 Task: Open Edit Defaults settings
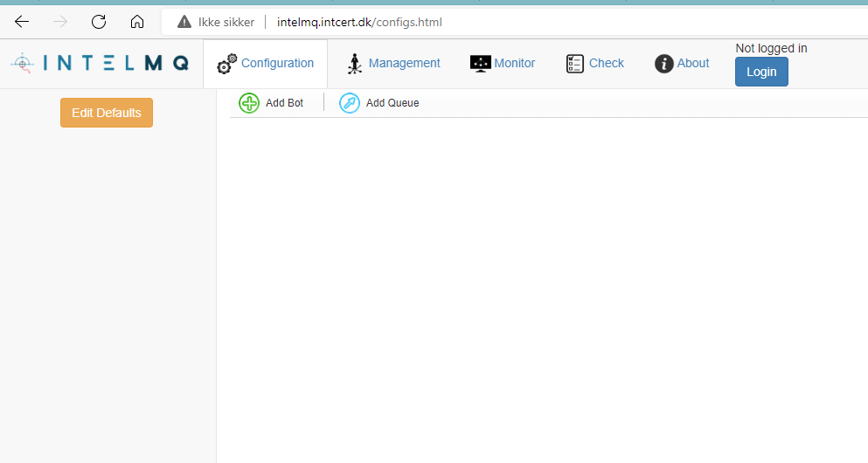[x=107, y=113]
